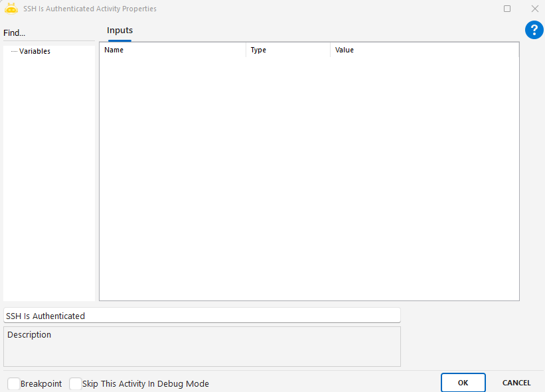Click the dialog title bar text
Viewport: 545px width, 392px height.
(x=90, y=9)
